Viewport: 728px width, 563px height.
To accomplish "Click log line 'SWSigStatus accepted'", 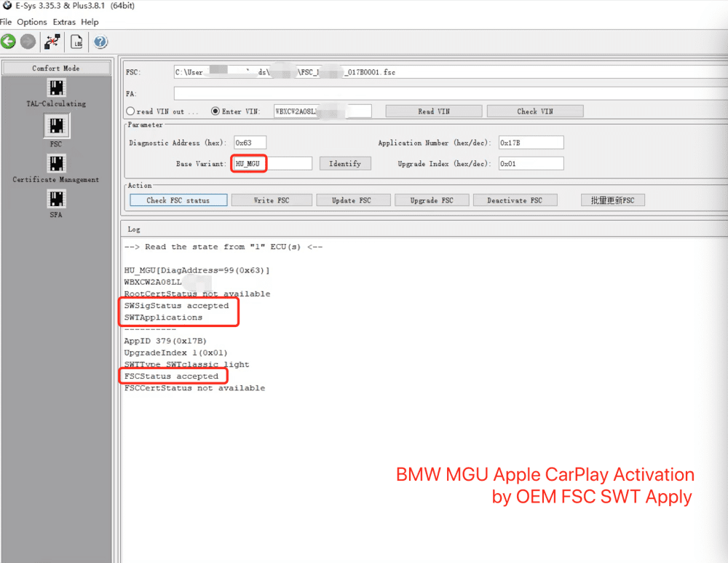I will coord(176,306).
